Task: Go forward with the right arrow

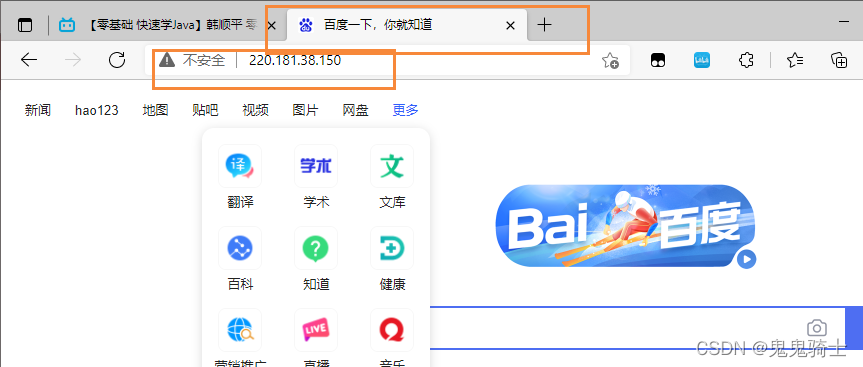Action: 73,60
